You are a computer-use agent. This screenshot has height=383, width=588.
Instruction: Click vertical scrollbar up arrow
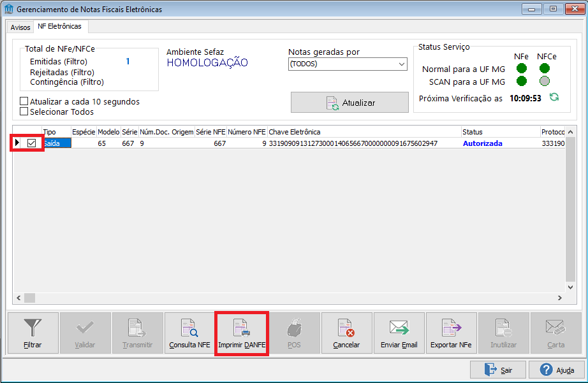click(570, 132)
